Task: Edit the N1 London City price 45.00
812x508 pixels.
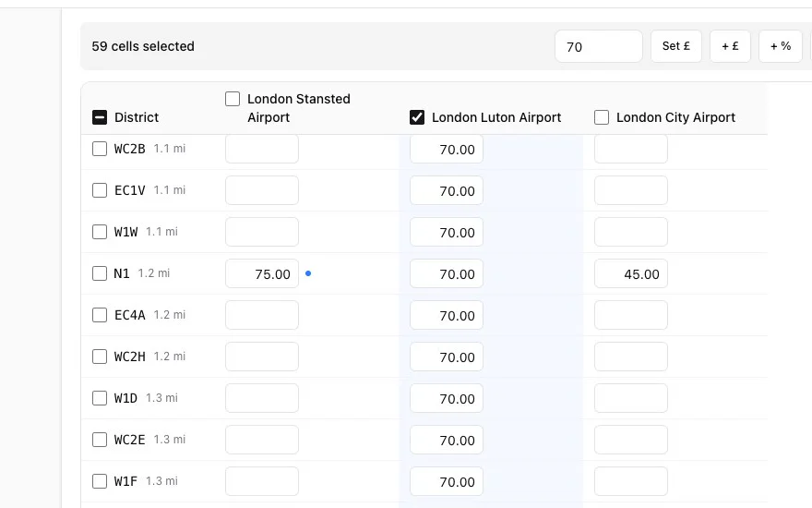Action: tap(631, 273)
